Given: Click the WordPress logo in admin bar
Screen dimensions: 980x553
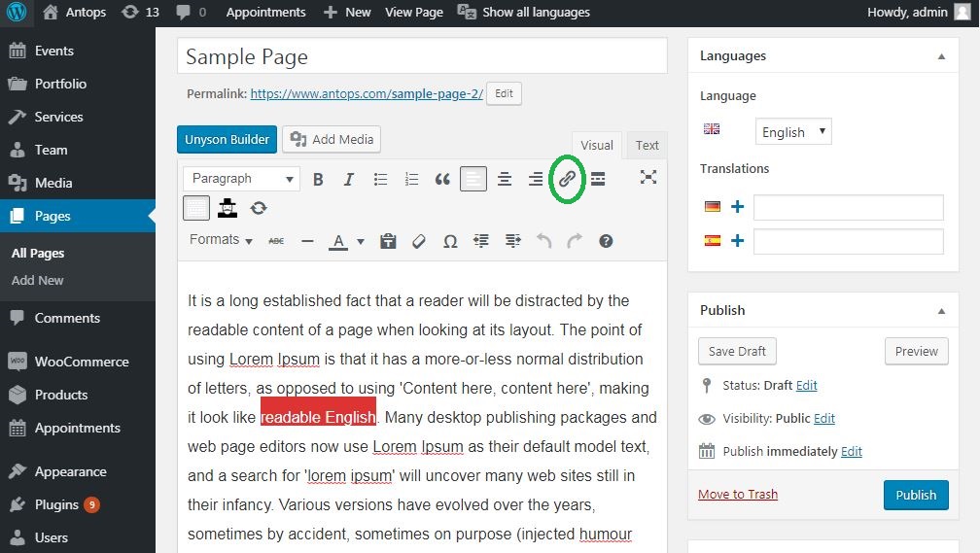Looking at the screenshot, I should point(17,13).
